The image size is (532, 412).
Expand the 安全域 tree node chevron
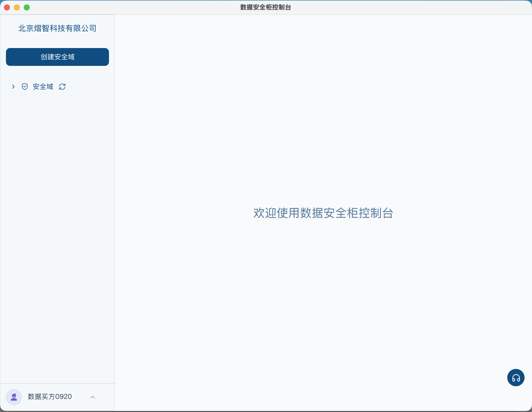[x=13, y=87]
